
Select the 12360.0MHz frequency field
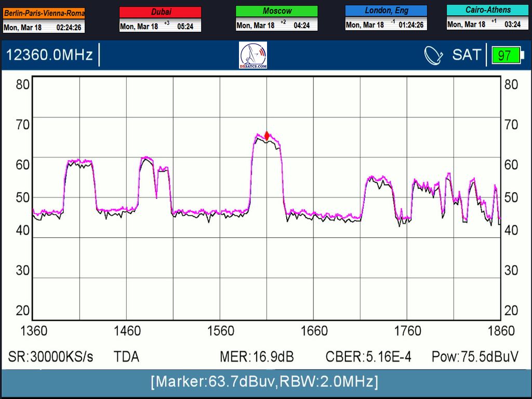tap(49, 55)
